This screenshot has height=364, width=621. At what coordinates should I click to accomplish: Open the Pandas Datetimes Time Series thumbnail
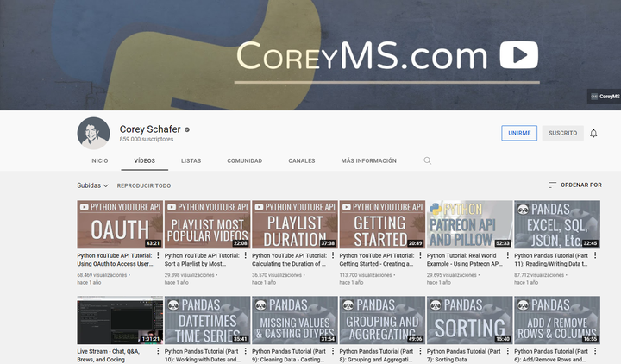[x=208, y=320]
